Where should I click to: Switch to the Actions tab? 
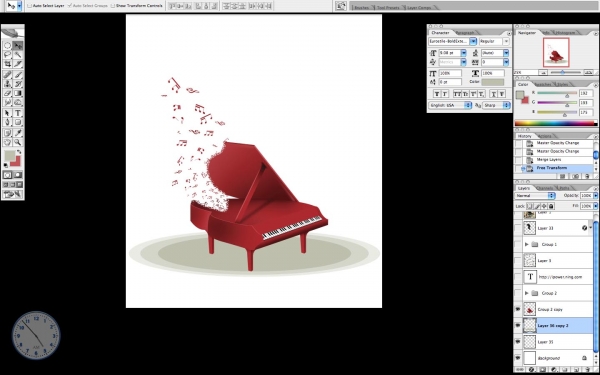[x=545, y=136]
